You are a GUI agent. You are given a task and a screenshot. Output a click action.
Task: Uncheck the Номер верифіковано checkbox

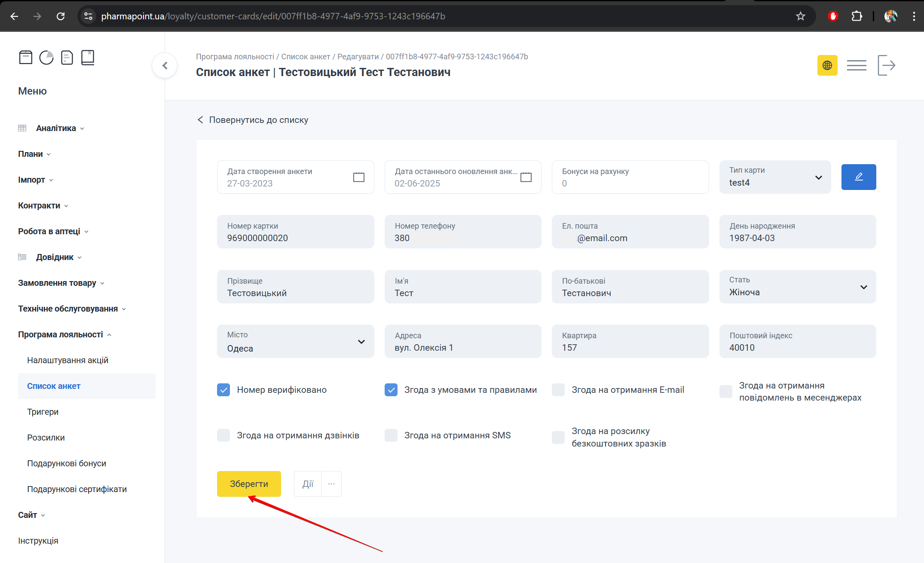(223, 390)
